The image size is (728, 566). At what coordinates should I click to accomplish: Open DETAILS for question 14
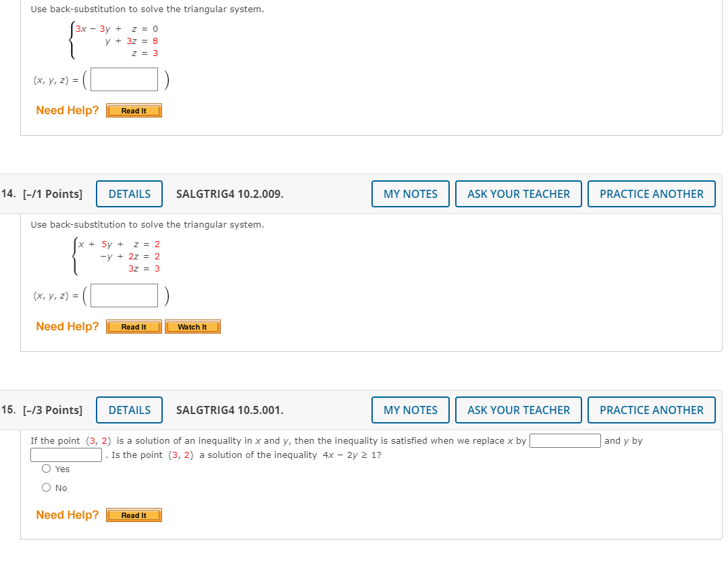129,194
